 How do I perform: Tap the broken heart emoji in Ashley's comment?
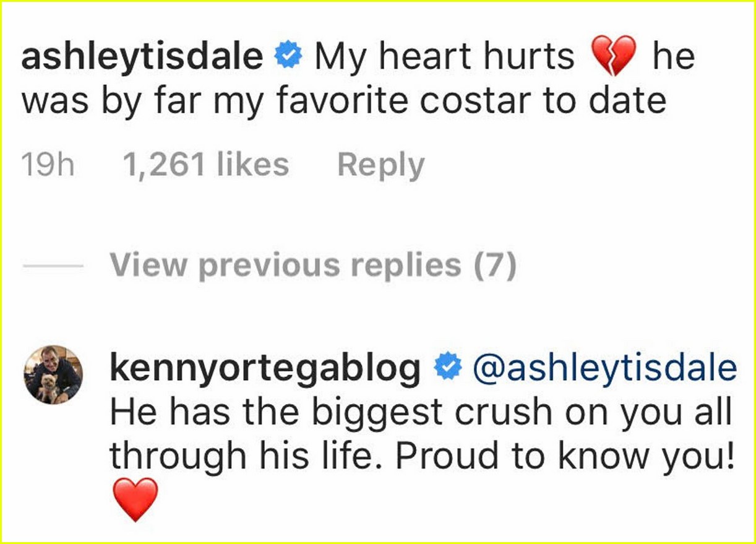[x=614, y=54]
